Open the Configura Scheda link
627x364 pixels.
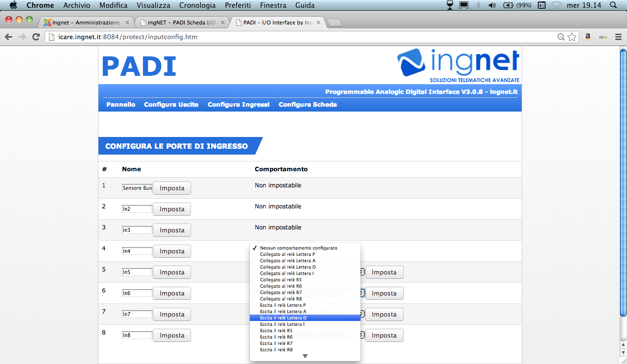pos(308,105)
